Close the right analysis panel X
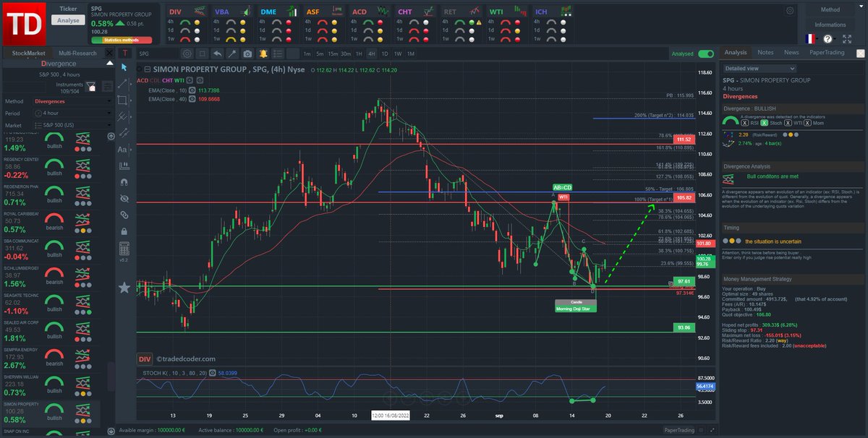Viewport: 868px width, 438px height. click(x=860, y=53)
